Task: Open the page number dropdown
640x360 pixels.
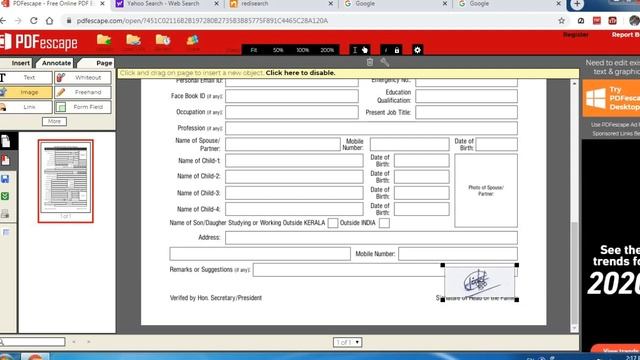Action: [x=347, y=342]
